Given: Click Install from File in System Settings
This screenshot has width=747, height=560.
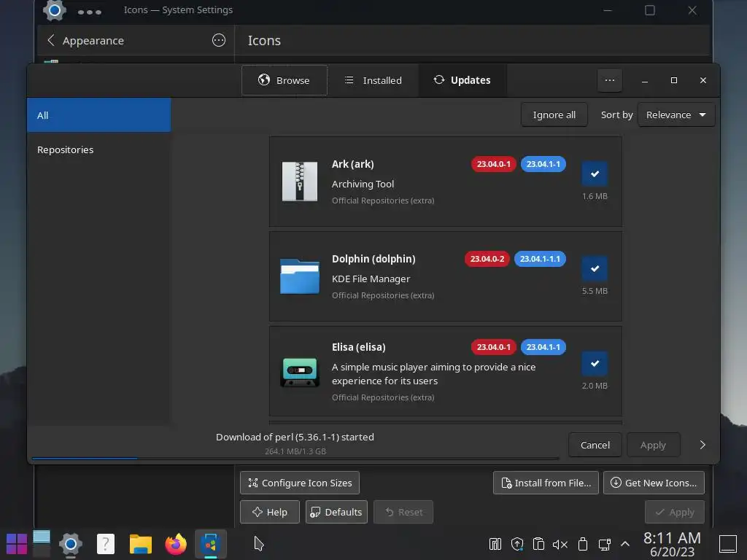Looking at the screenshot, I should (546, 483).
